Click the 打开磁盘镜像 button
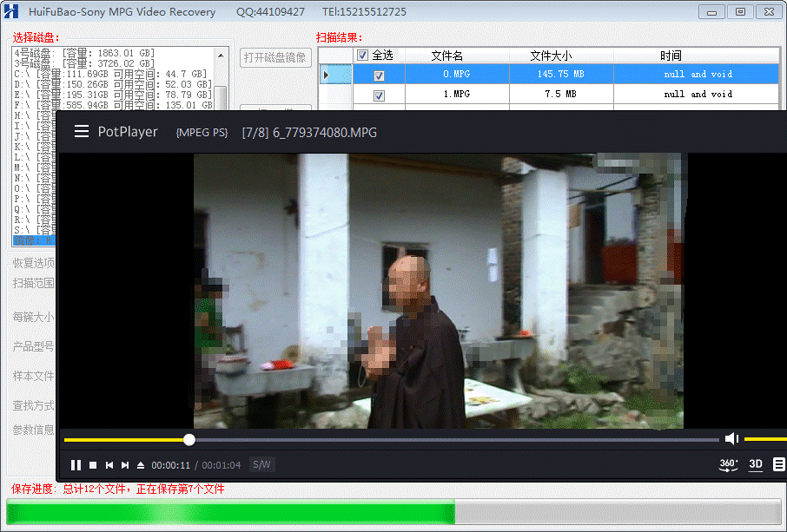 point(274,57)
